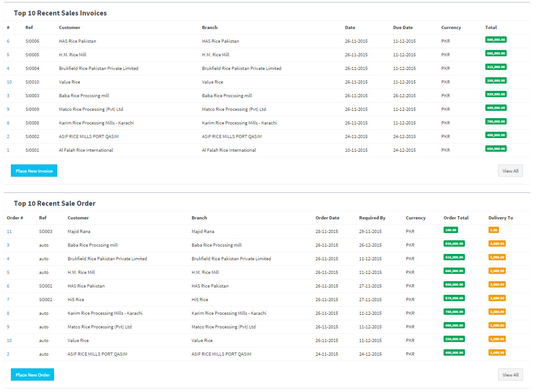The image size is (538, 392).
Task: Open sale order 5 link for H.M. Rice Mill
Action: (8, 272)
